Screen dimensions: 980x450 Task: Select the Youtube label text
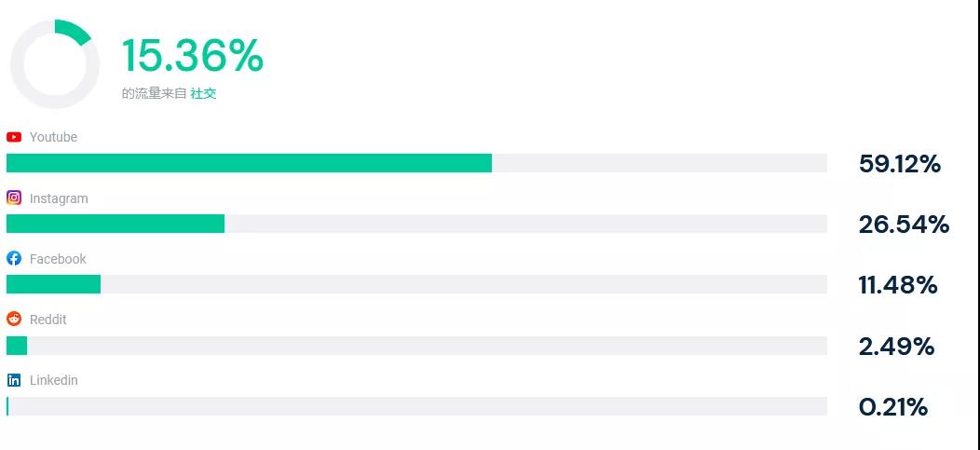coord(53,137)
